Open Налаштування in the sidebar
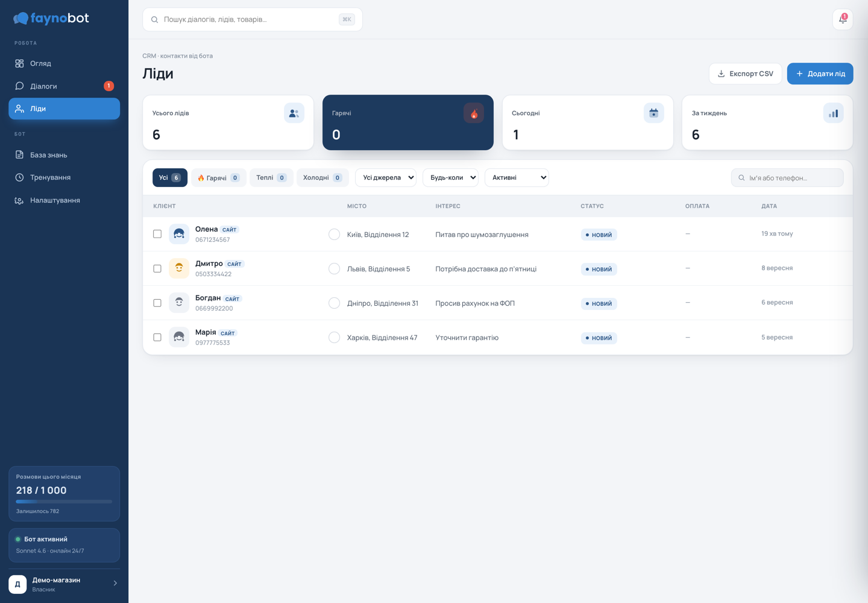The width and height of the screenshot is (868, 603). tap(64, 200)
